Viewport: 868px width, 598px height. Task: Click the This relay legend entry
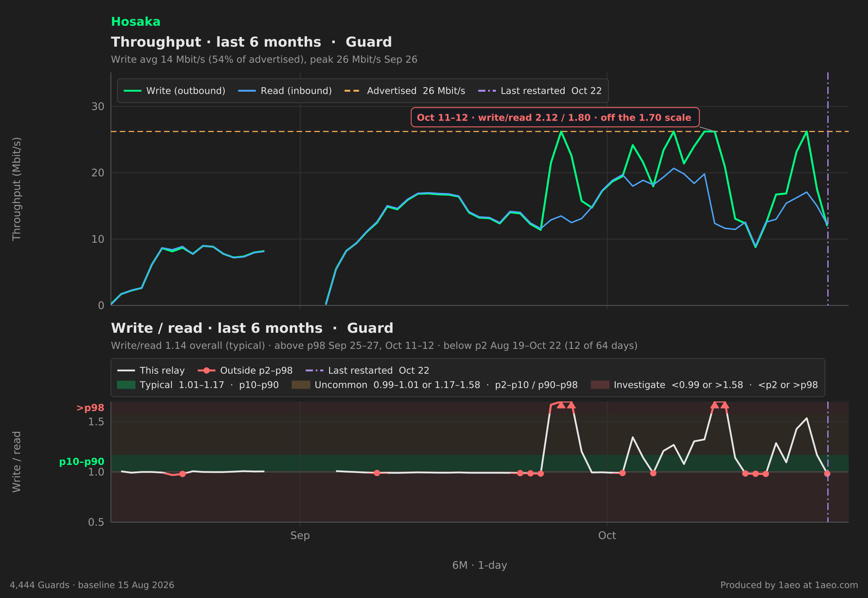(151, 371)
